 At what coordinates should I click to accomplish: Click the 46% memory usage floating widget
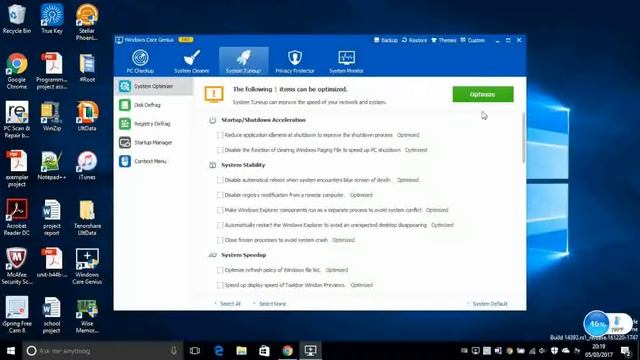coord(597,324)
